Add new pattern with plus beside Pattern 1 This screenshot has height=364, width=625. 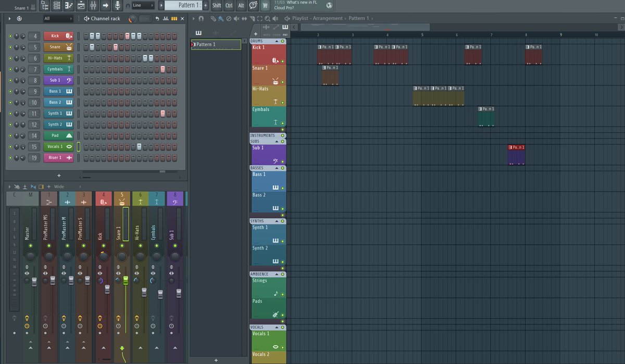(206, 5)
